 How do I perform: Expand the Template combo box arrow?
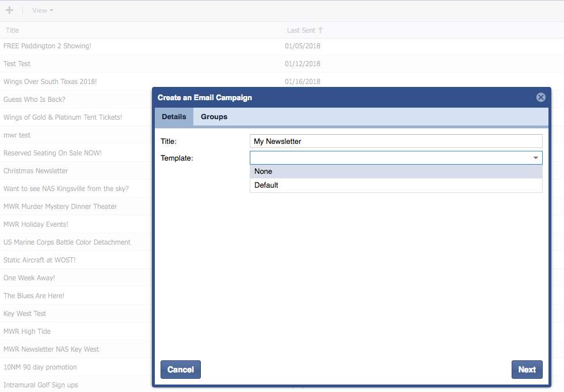(x=535, y=158)
